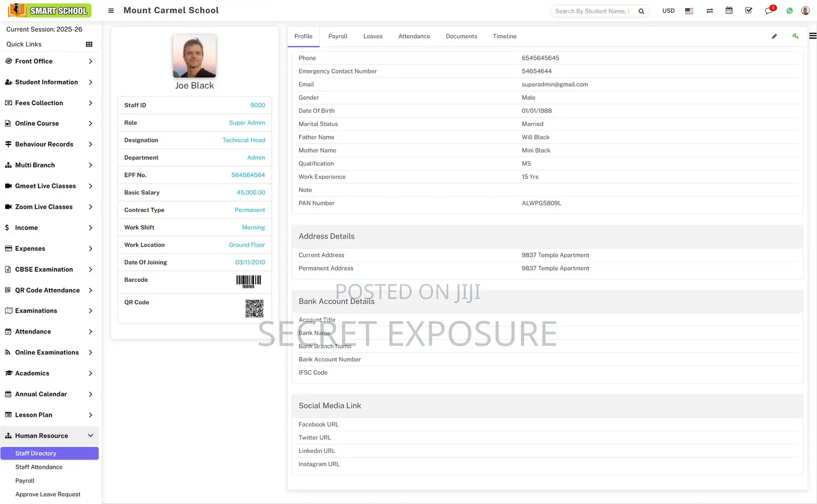Open the user avatar menu
The image size is (817, 504).
[x=805, y=11]
